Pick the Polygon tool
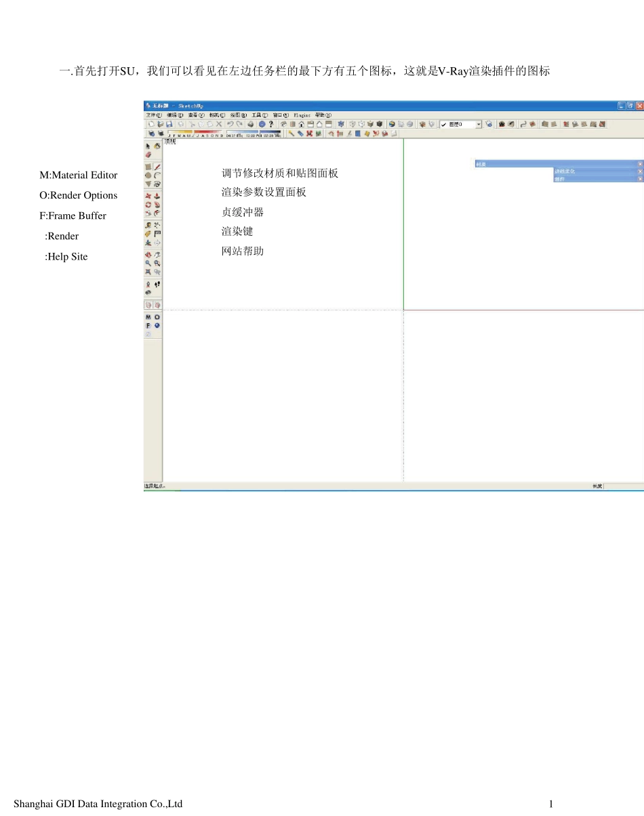This screenshot has height=816, width=644. pyautogui.click(x=148, y=184)
